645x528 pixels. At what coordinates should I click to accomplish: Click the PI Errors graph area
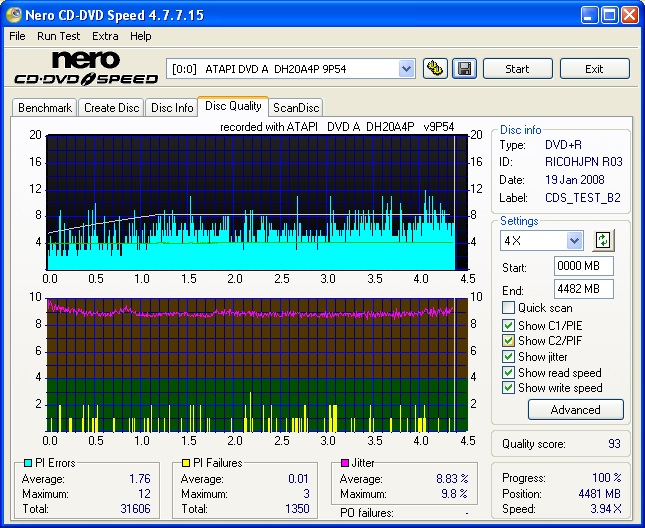(x=257, y=202)
